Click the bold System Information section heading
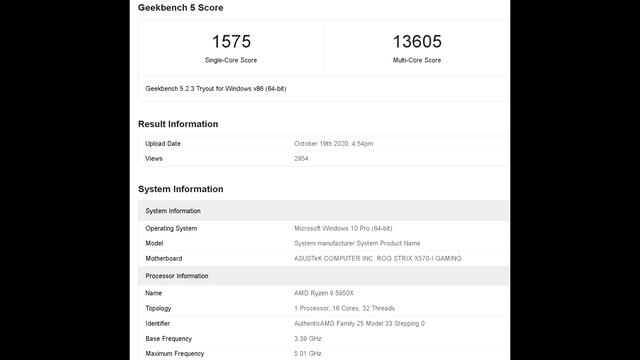Screen dimensions: 640x360 point(180,189)
